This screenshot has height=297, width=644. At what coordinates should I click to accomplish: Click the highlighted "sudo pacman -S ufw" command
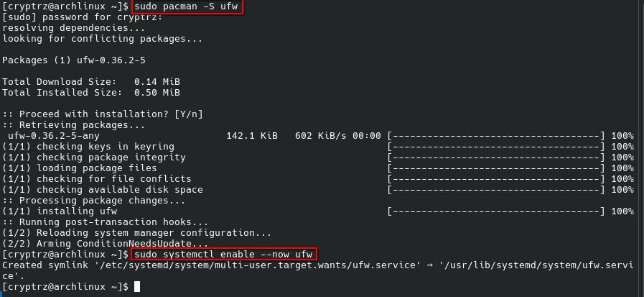[x=187, y=7]
